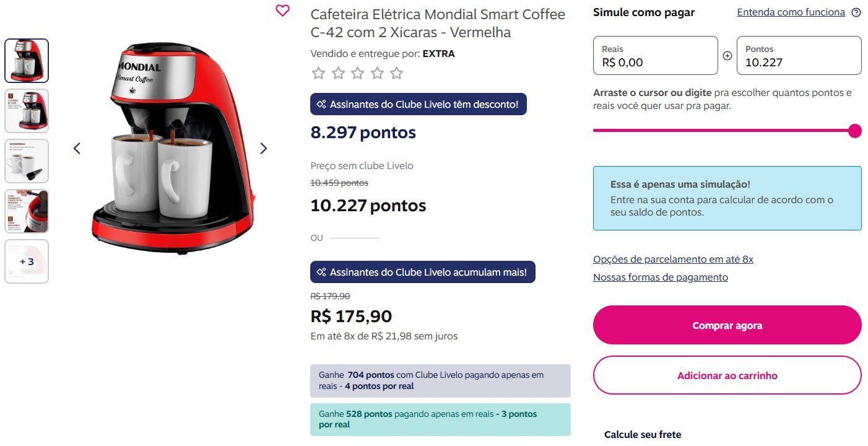868x446 pixels.
Task: Select the first coffee maker thumbnail
Action: [x=27, y=61]
